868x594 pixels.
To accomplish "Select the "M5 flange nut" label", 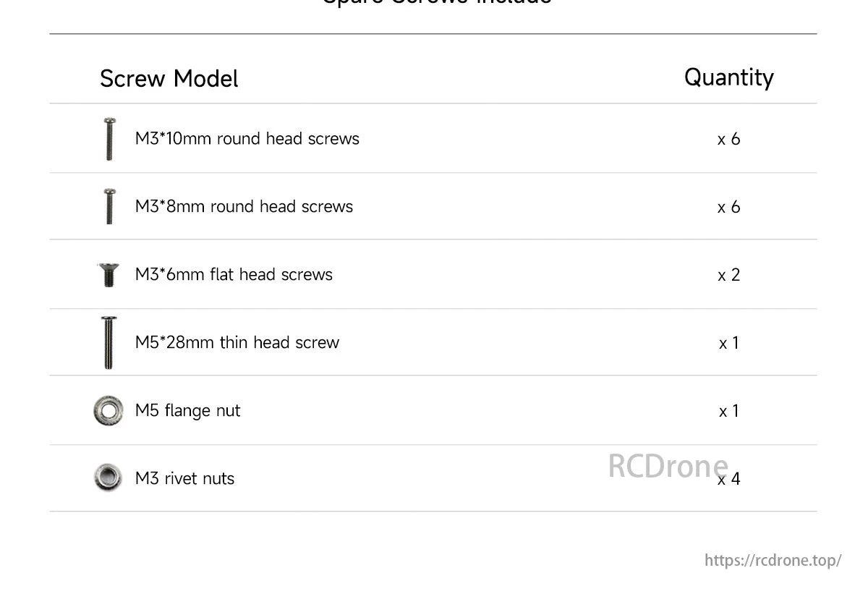I will click(187, 410).
